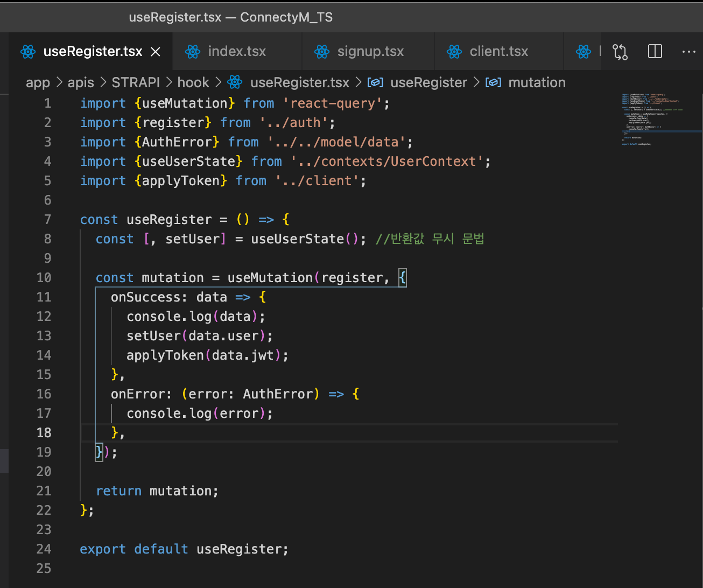
Task: Click the symbol icon before useRegister breadcrumb
Action: point(375,82)
